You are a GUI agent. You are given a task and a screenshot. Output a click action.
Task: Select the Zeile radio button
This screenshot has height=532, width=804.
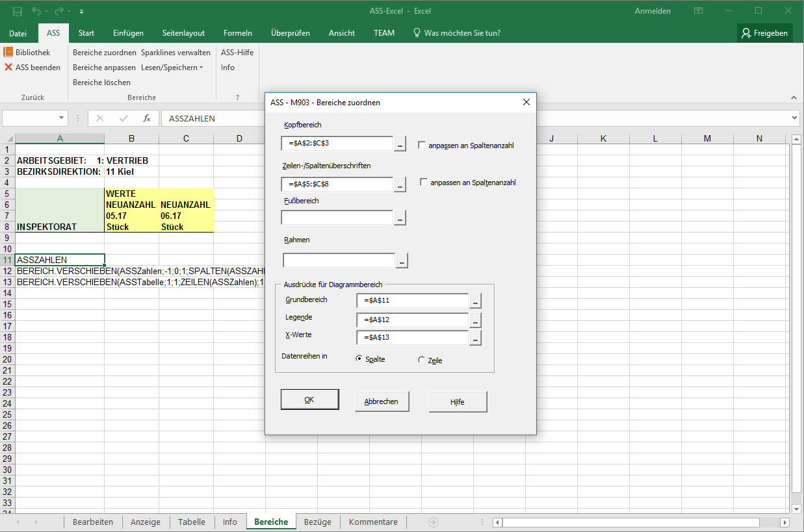(422, 360)
